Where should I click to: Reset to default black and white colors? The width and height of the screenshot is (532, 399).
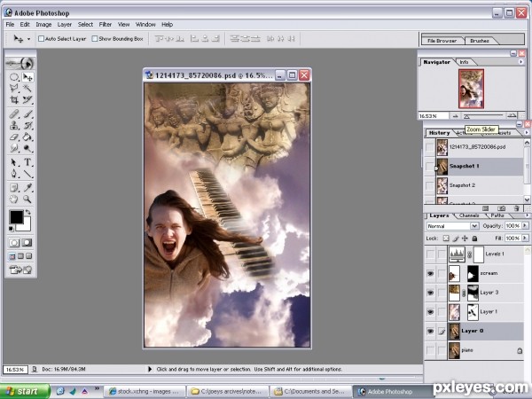click(x=12, y=229)
